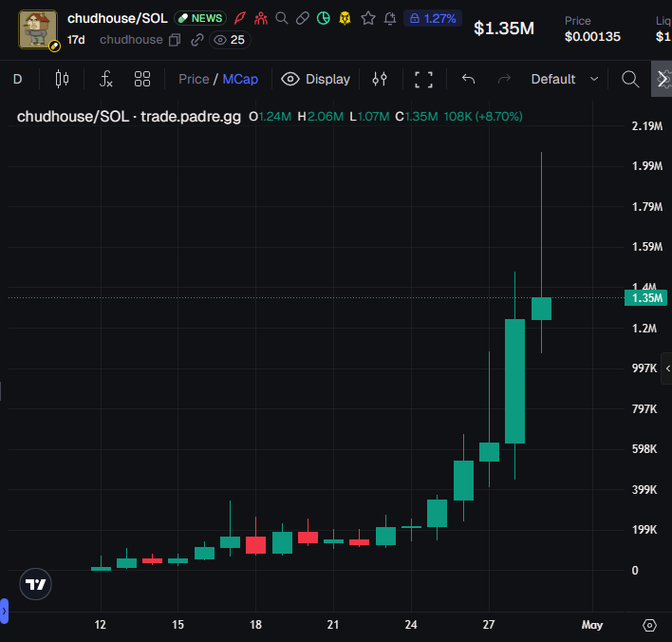Click the 2.19M price axis label
This screenshot has height=642, width=672.
click(x=647, y=126)
